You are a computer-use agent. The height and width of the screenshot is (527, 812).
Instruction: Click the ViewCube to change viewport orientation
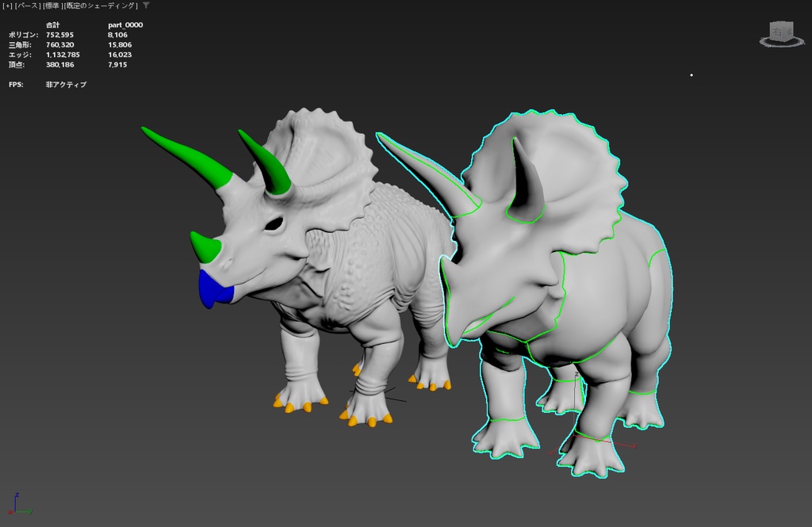pyautogui.click(x=780, y=32)
